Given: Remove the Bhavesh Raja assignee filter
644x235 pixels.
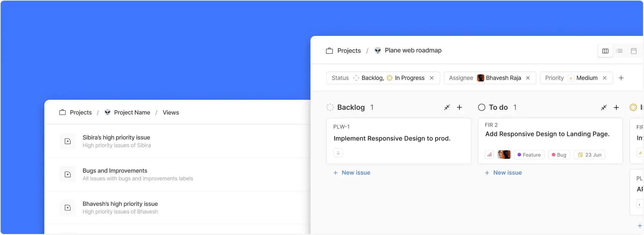Looking at the screenshot, I should click(x=528, y=78).
